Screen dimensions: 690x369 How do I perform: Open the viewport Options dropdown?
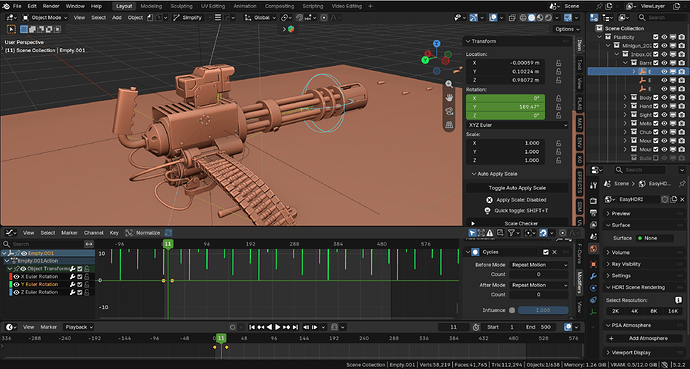(x=567, y=29)
